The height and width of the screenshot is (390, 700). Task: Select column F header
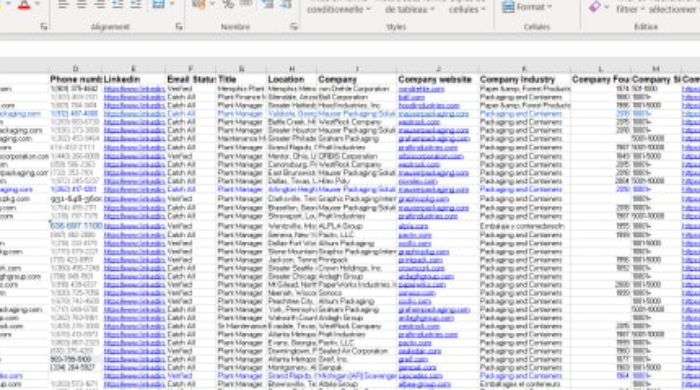(x=191, y=69)
